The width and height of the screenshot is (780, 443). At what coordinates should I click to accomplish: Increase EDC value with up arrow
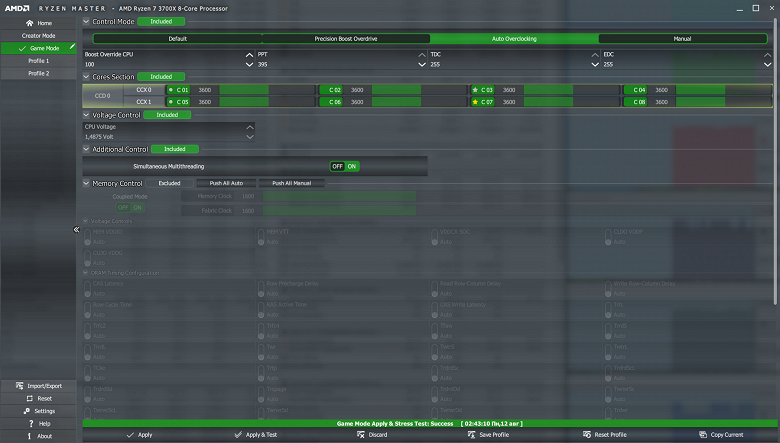coord(768,55)
